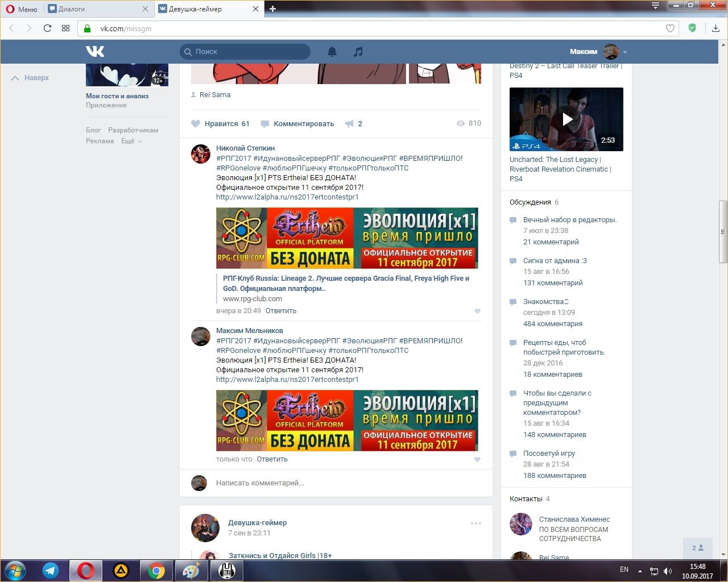Image resolution: width=728 pixels, height=582 pixels.
Task: Open Stanislava Хименес contact avatar
Action: point(520,524)
